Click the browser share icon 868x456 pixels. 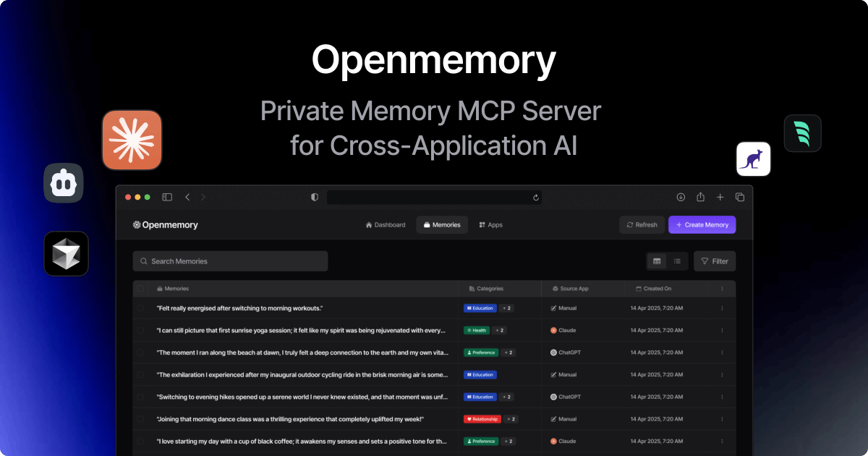(x=700, y=197)
